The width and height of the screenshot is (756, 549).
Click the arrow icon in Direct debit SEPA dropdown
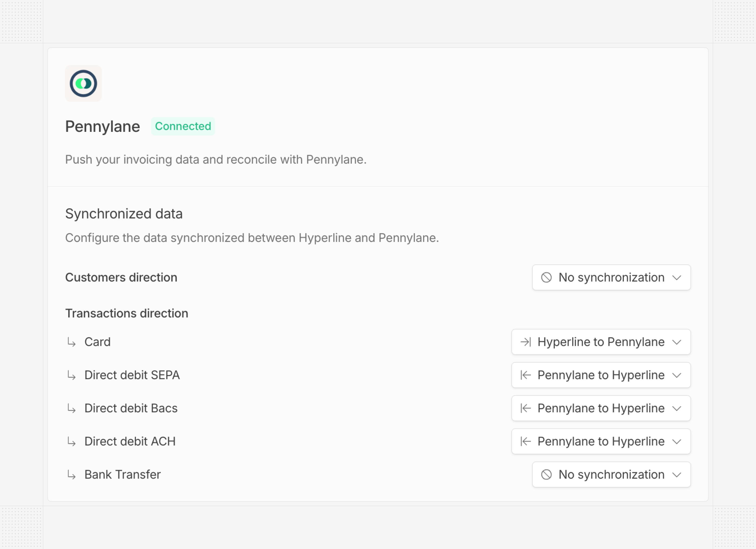(526, 375)
